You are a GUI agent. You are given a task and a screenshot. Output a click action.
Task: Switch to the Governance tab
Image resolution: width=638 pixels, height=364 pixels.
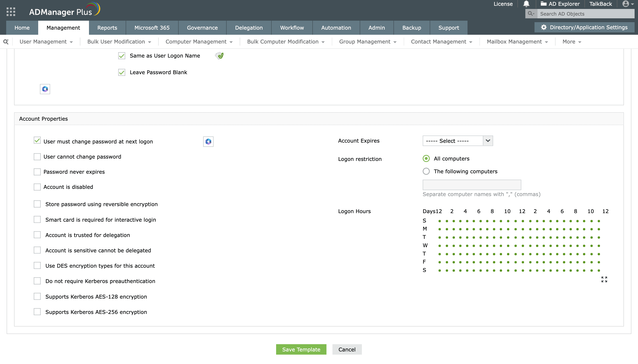click(202, 28)
